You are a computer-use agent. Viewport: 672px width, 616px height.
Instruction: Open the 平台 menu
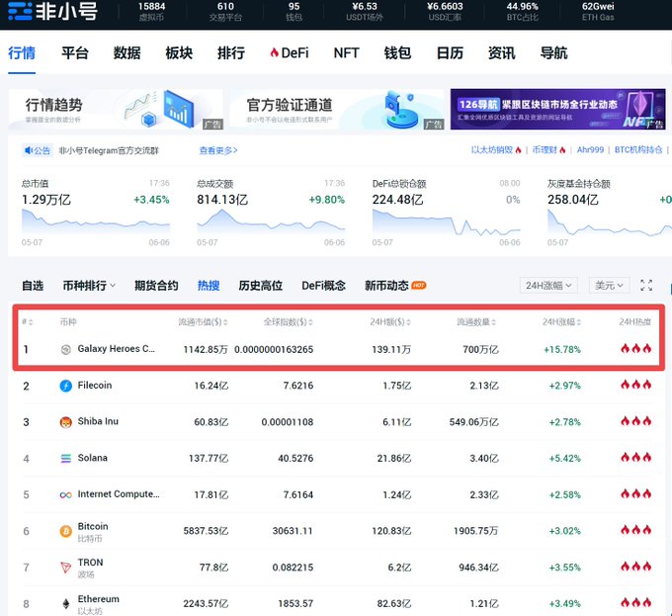[x=74, y=53]
